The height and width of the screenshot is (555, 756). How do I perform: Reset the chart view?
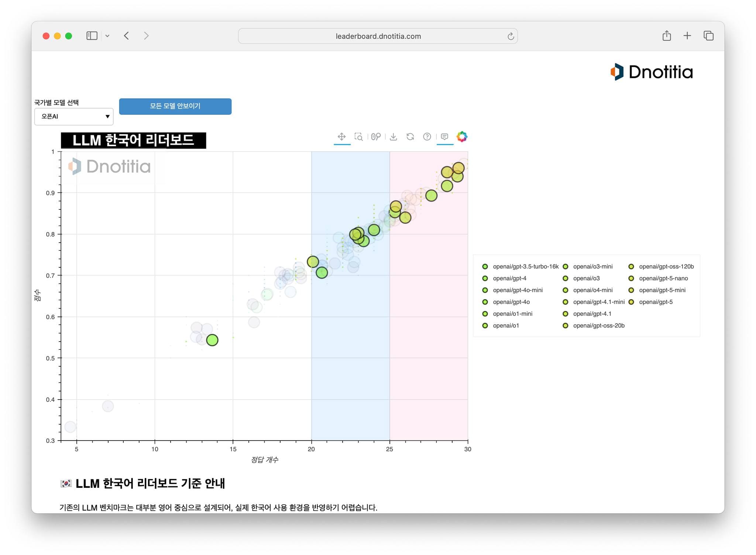[x=410, y=137]
